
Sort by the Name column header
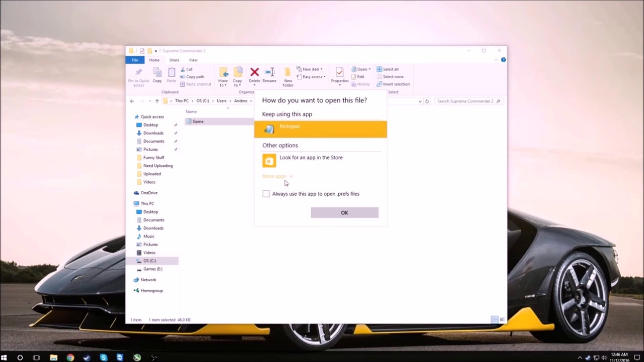191,112
